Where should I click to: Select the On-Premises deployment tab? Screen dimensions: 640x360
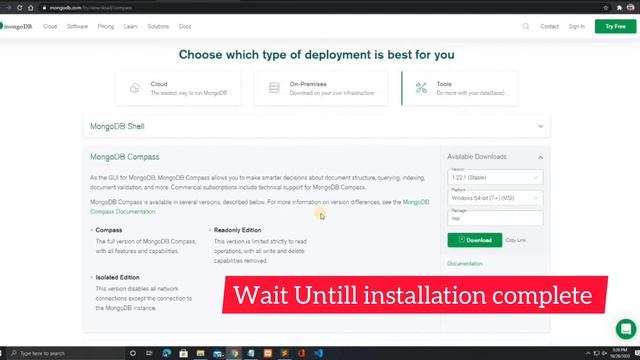click(321, 88)
